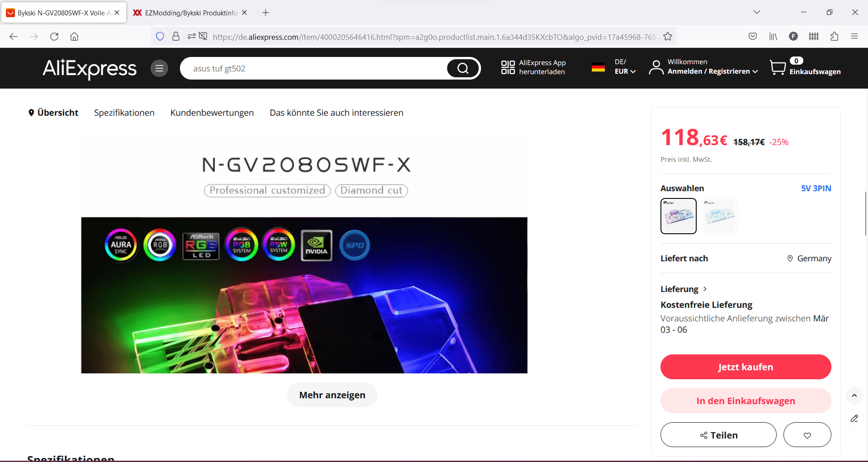Click the 118,63€ price text
868x462 pixels.
(694, 137)
